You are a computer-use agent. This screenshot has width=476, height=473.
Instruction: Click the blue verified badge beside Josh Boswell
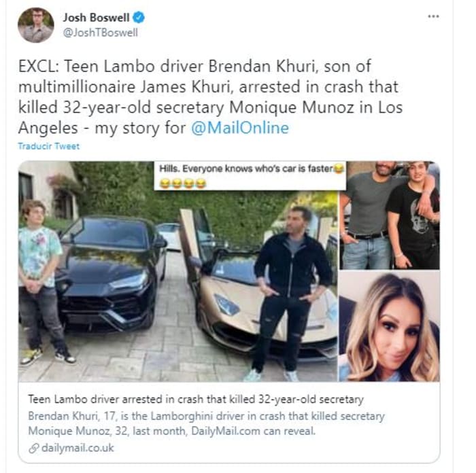click(139, 17)
